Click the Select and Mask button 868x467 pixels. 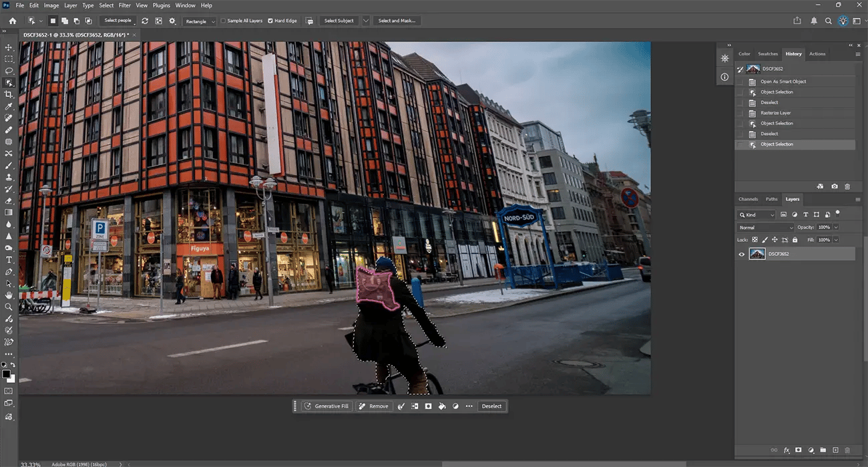pyautogui.click(x=397, y=21)
